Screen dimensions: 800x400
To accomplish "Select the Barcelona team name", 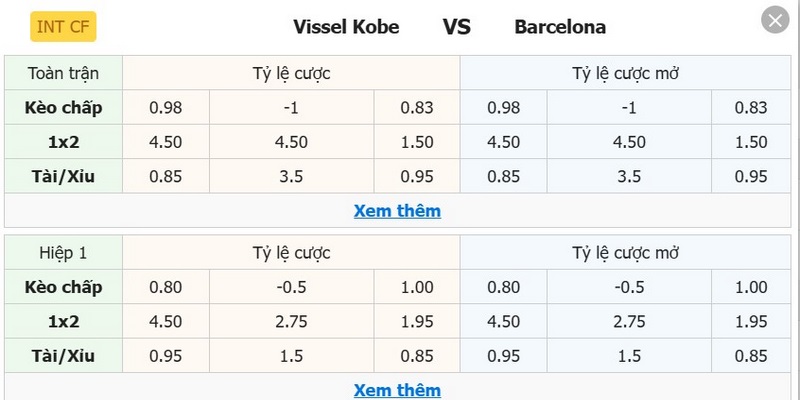I will point(560,27).
